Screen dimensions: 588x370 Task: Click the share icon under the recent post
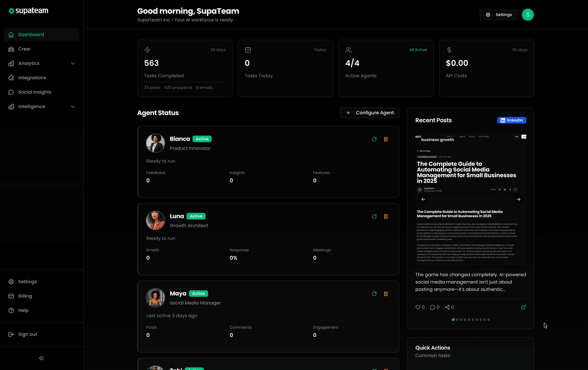pyautogui.click(x=447, y=307)
